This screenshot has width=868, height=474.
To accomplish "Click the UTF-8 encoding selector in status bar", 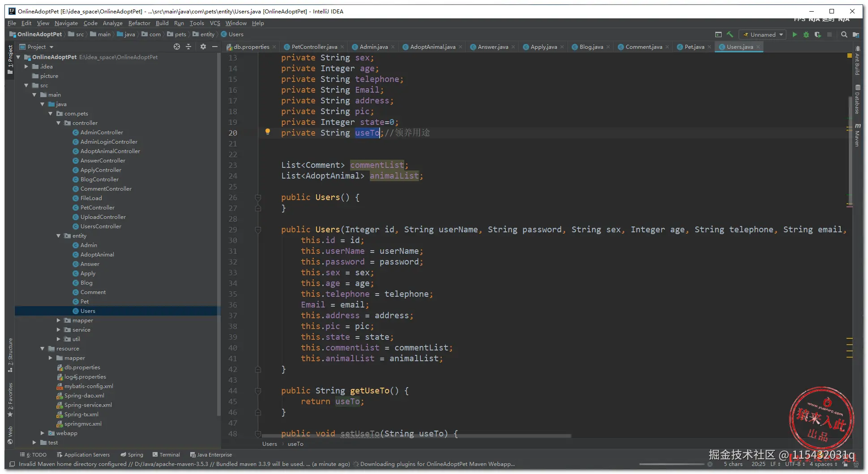I will 795,464.
